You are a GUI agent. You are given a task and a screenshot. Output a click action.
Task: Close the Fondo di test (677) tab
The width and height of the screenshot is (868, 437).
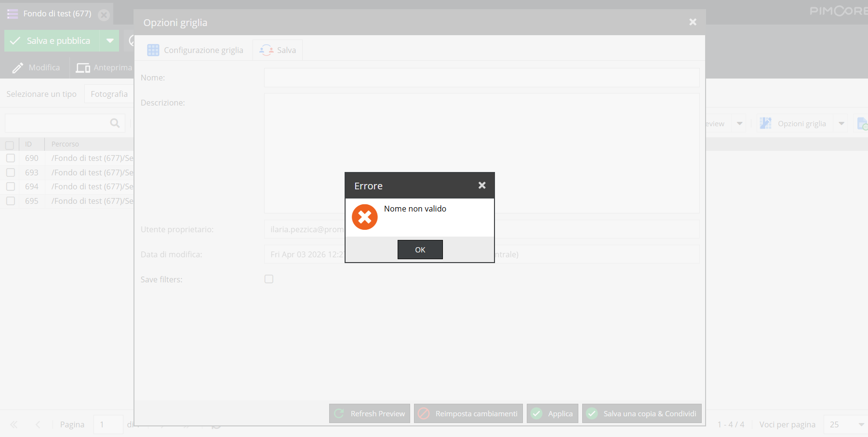point(104,14)
